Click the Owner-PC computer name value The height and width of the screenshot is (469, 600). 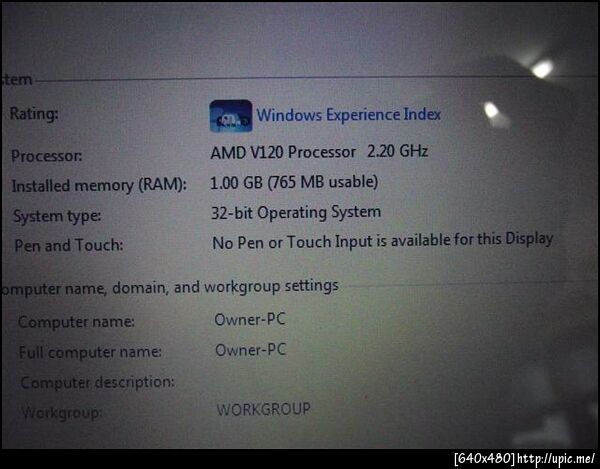pos(250,319)
